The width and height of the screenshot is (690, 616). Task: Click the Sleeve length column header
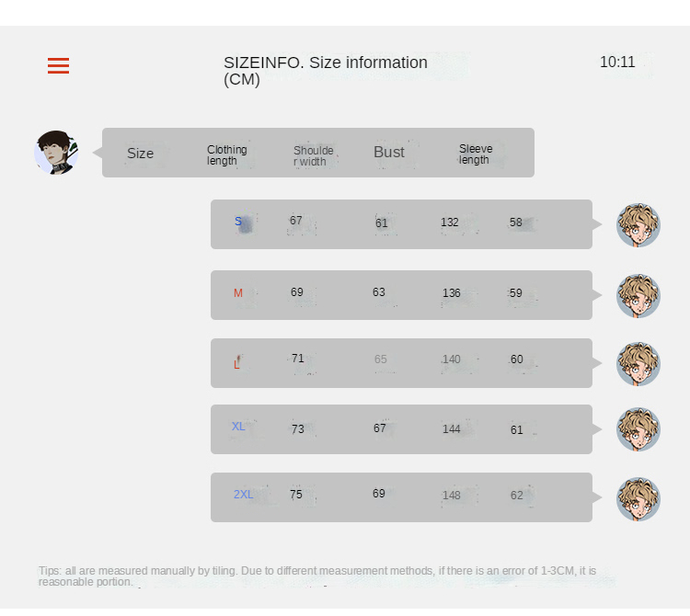click(x=476, y=154)
